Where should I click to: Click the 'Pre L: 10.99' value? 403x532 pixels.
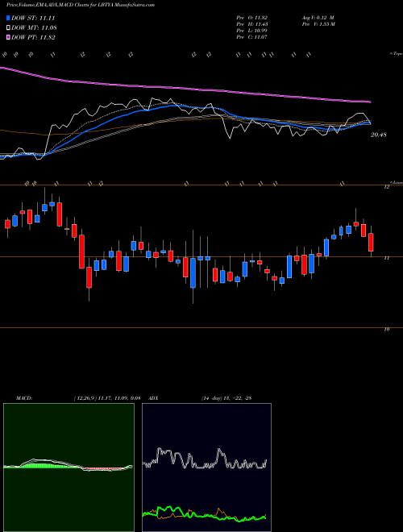(253, 31)
